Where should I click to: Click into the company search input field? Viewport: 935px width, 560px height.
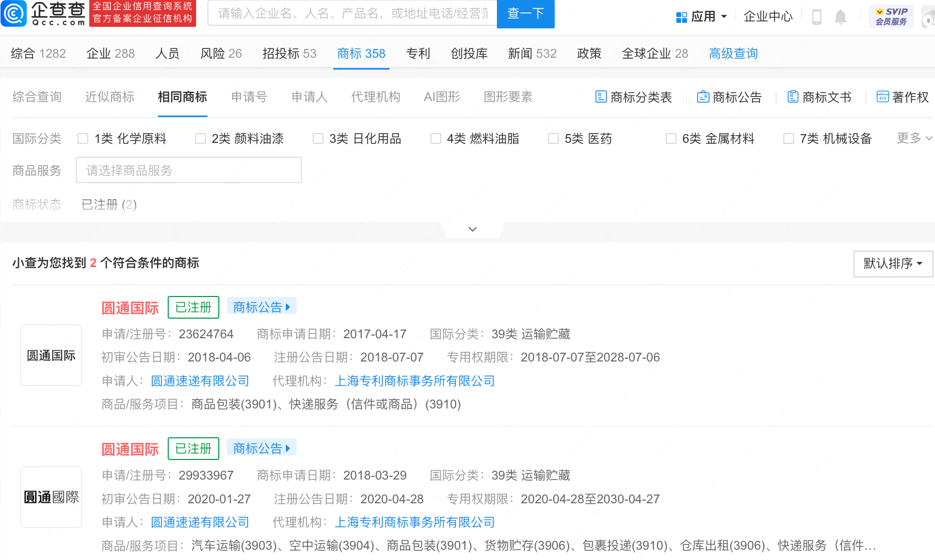point(352,13)
